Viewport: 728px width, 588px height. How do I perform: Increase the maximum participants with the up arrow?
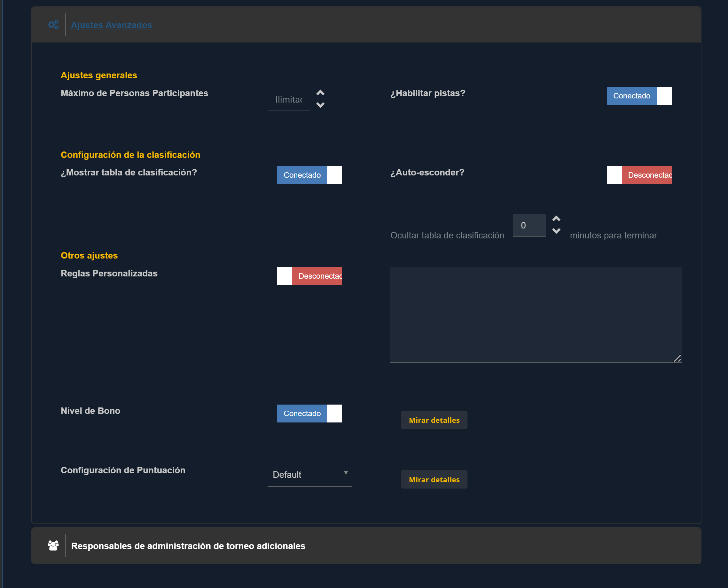[x=320, y=92]
